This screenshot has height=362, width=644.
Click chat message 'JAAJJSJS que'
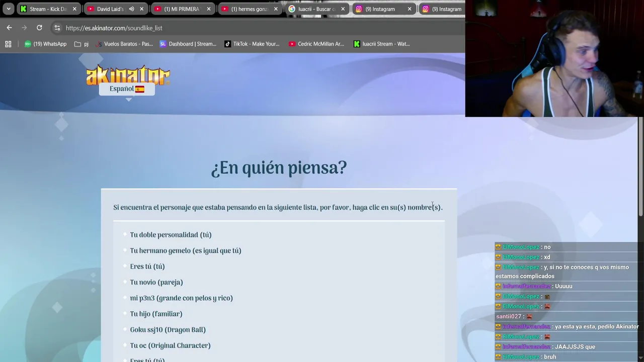[x=575, y=346]
